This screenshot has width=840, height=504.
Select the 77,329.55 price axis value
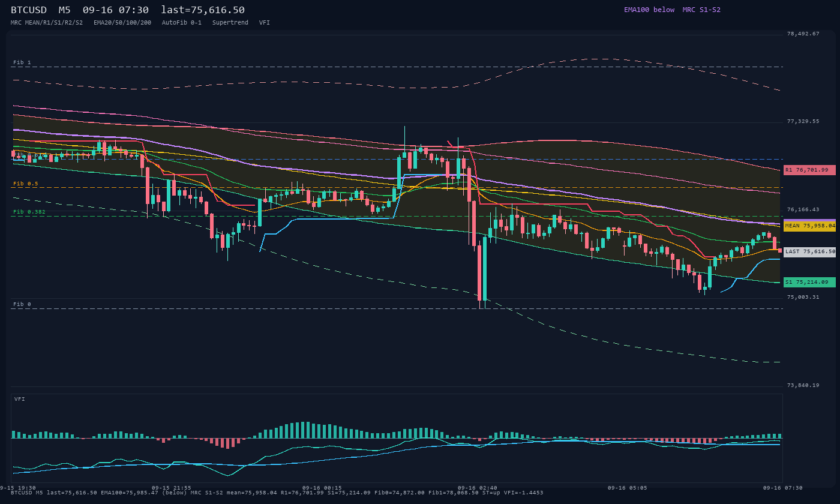tap(803, 121)
